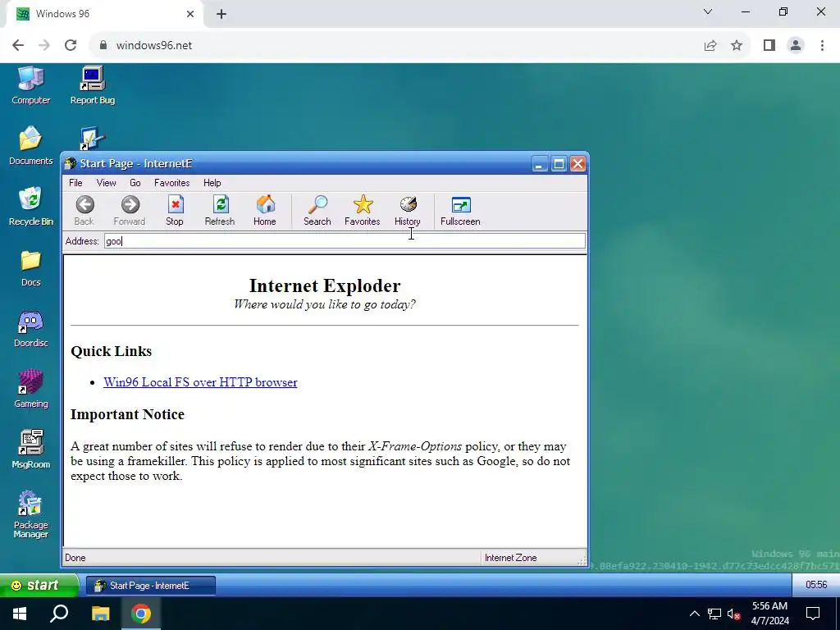Maximize the InternetE window

(559, 164)
